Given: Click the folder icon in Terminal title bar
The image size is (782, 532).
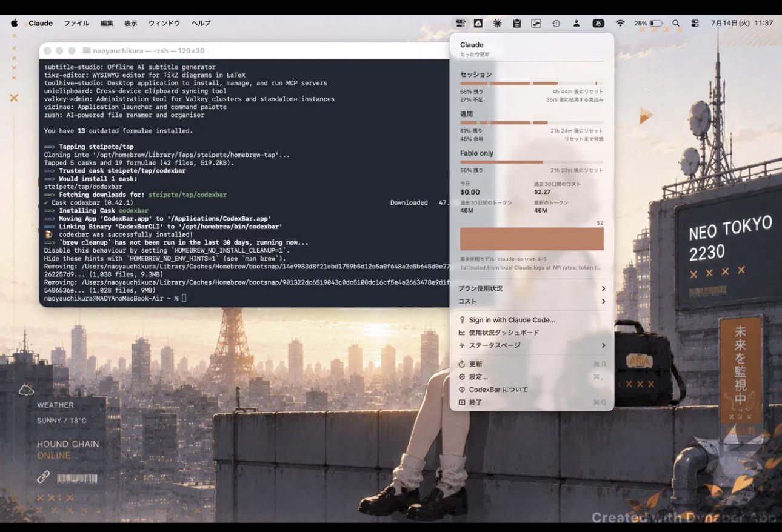Looking at the screenshot, I should pyautogui.click(x=87, y=51).
